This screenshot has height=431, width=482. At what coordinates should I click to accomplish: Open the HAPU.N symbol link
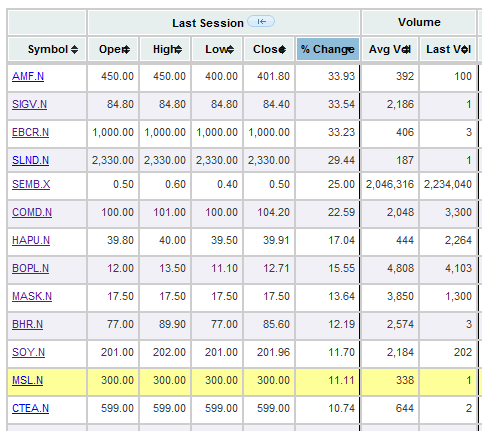(x=31, y=240)
